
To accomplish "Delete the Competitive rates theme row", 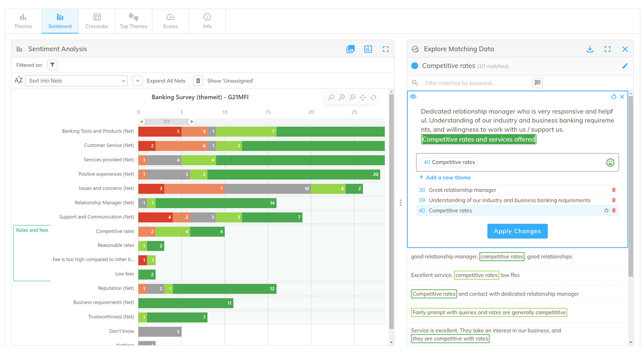I will [614, 210].
